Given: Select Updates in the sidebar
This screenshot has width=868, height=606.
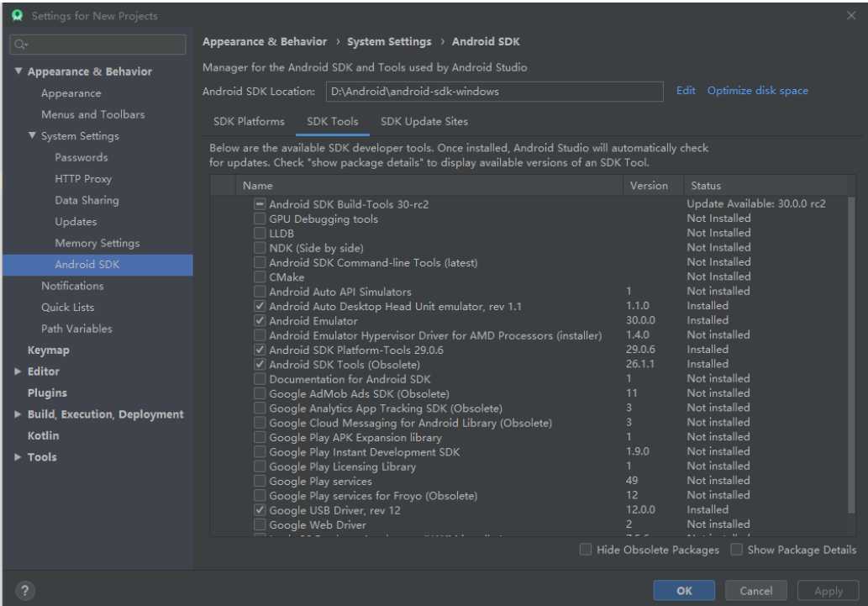Looking at the screenshot, I should coord(76,222).
